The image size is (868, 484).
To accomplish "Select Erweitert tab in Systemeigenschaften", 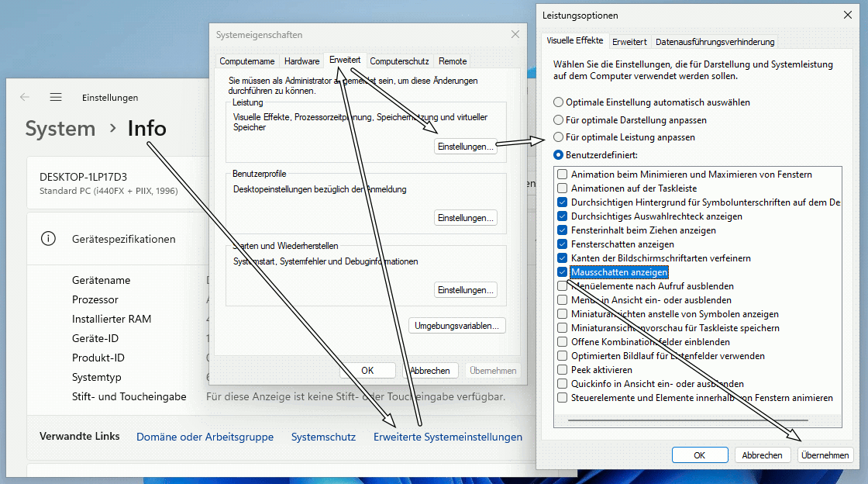I will tap(345, 60).
